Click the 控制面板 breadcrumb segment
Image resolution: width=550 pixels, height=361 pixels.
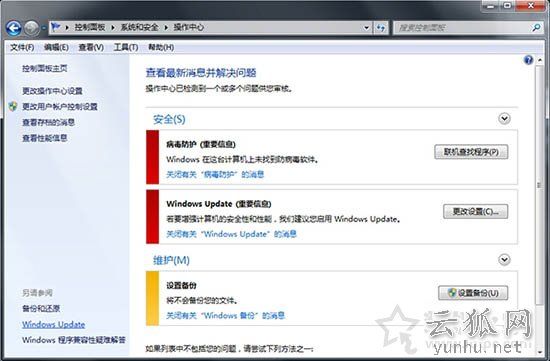[x=90, y=27]
